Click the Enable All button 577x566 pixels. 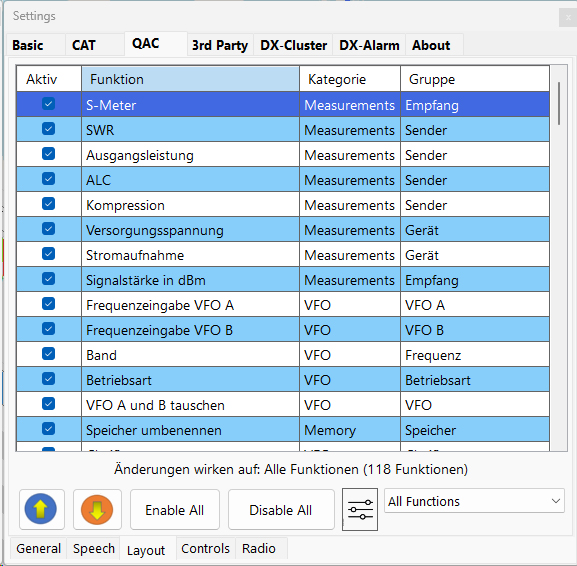[175, 510]
